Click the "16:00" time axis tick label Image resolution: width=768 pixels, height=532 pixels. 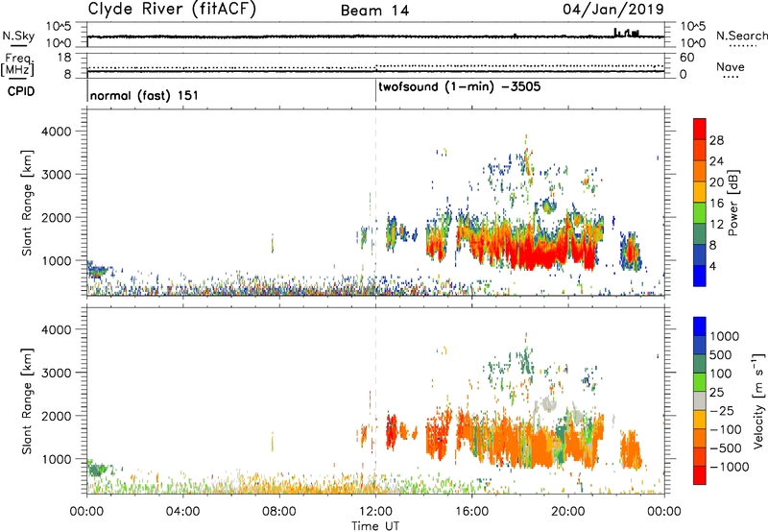[x=471, y=512]
